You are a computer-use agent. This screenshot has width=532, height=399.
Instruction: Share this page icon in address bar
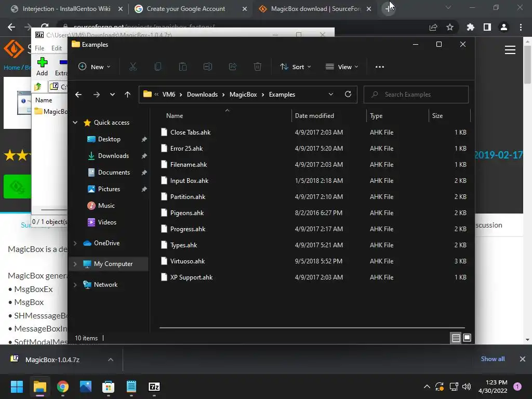(433, 27)
